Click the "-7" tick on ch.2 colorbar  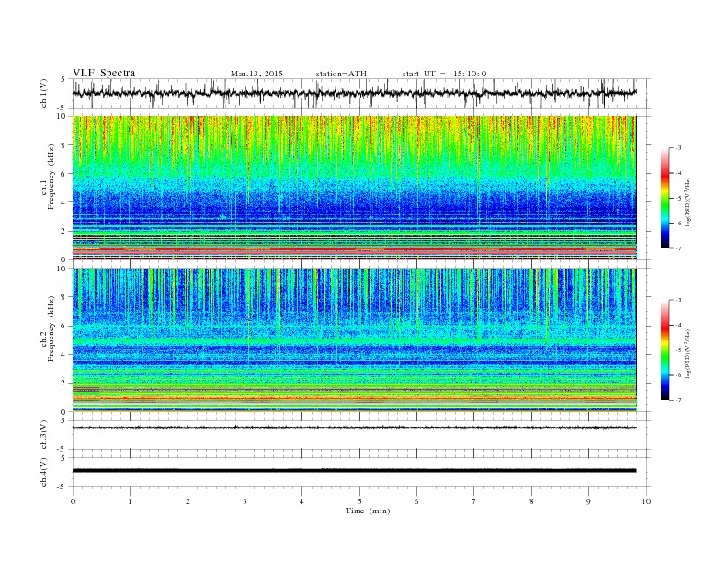[678, 400]
